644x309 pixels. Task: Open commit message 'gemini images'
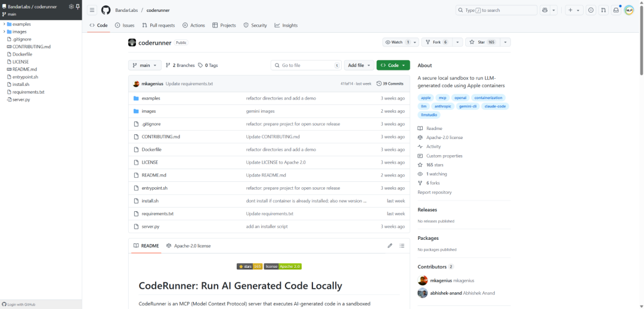pos(261,111)
